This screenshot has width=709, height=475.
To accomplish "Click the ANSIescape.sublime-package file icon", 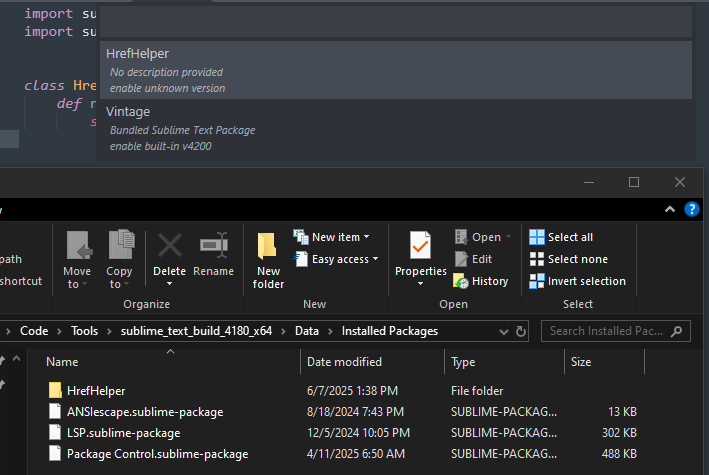I will tap(55, 412).
